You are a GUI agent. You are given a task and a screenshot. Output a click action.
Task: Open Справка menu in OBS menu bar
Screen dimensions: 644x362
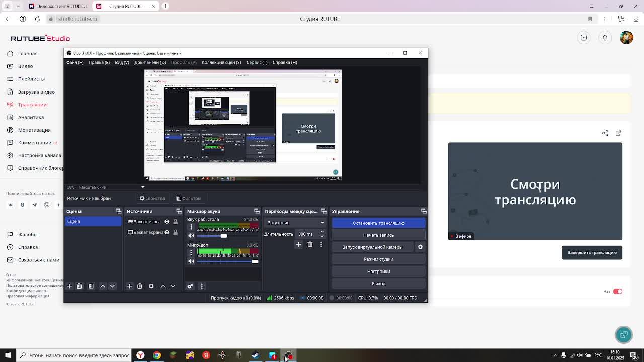point(285,62)
